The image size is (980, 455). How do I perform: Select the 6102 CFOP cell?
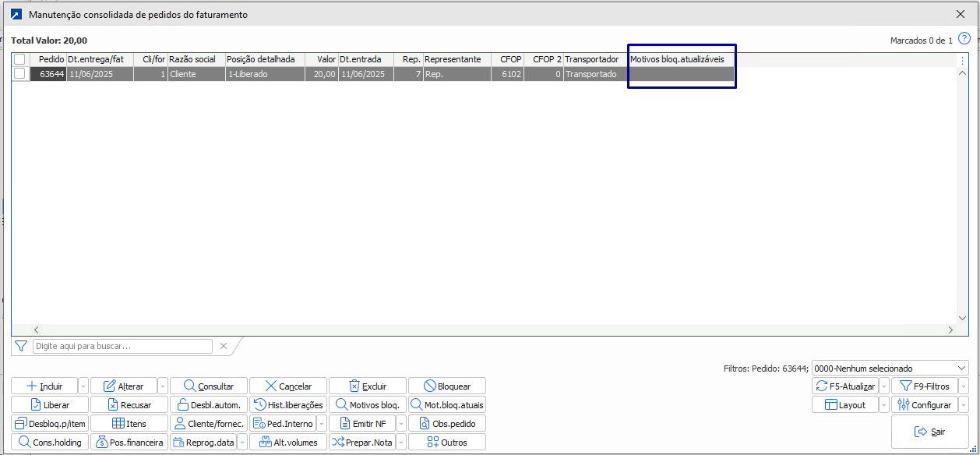tap(507, 74)
